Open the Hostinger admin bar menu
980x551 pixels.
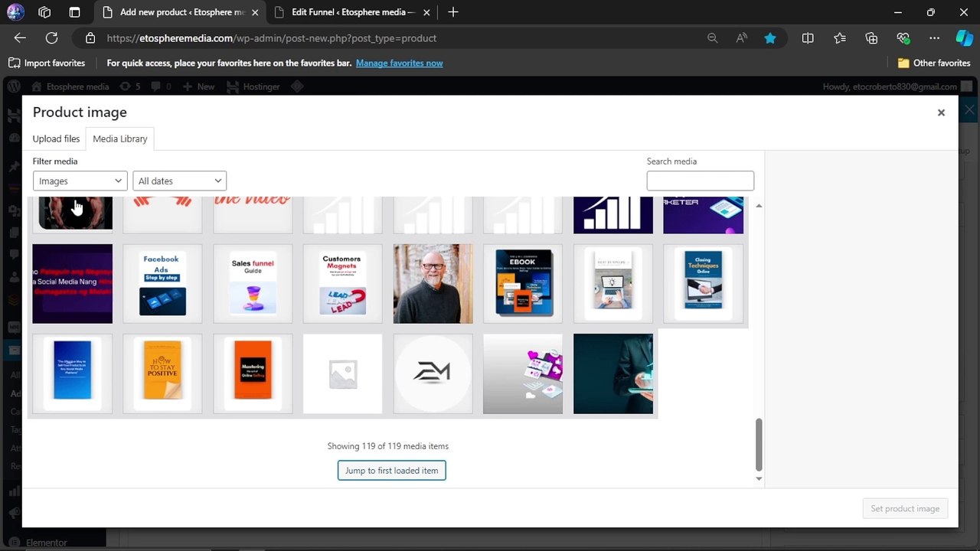[253, 86]
